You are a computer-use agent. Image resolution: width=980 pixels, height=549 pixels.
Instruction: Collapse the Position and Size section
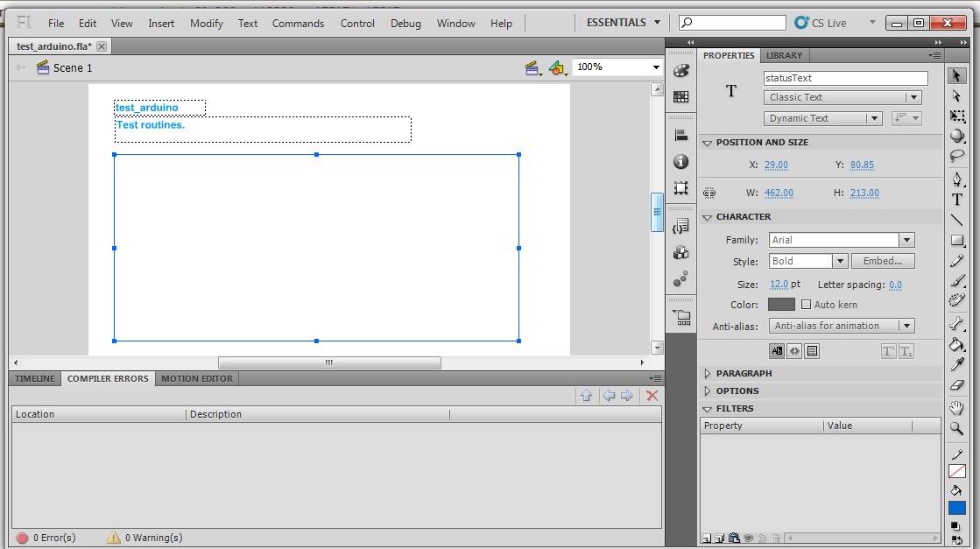click(708, 143)
